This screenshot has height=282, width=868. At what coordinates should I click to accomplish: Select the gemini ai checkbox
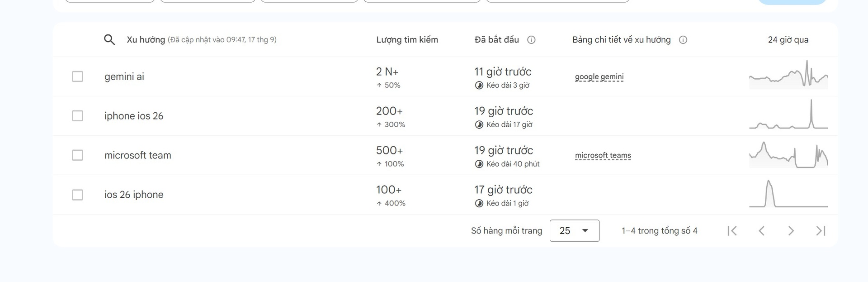78,76
